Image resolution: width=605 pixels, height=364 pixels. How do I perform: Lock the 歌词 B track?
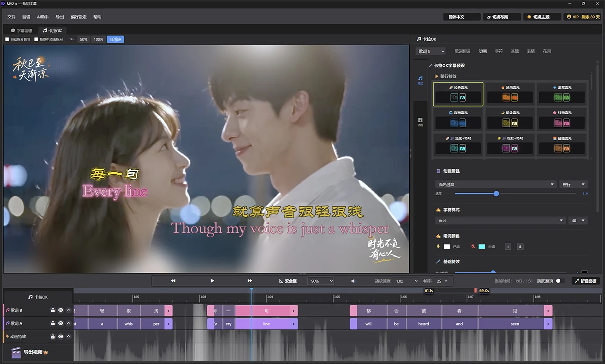(x=53, y=310)
